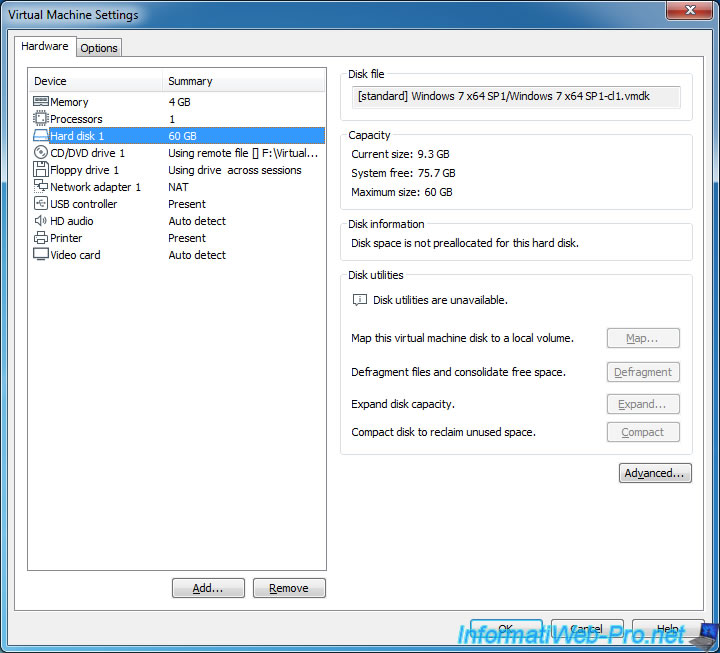
Task: Click the Network adapter 1 icon
Action: pyautogui.click(x=41, y=187)
